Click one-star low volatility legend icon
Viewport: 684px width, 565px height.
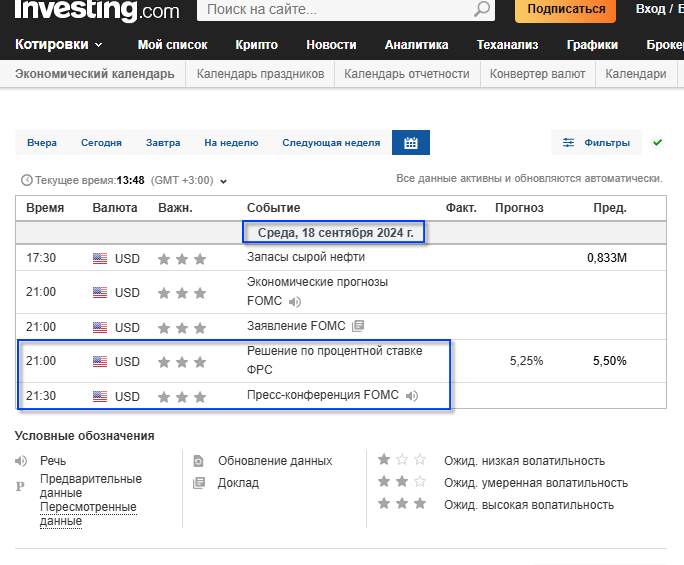(x=402, y=459)
